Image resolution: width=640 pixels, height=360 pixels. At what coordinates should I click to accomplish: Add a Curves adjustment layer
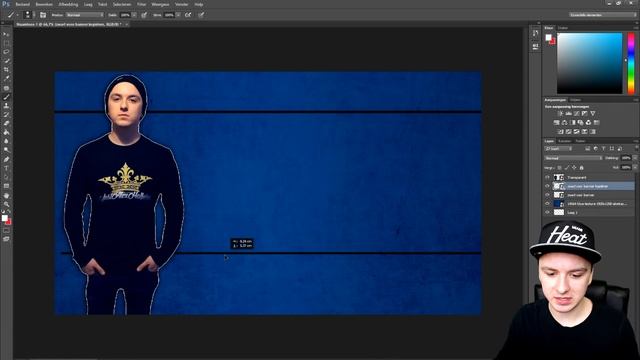pos(577,113)
